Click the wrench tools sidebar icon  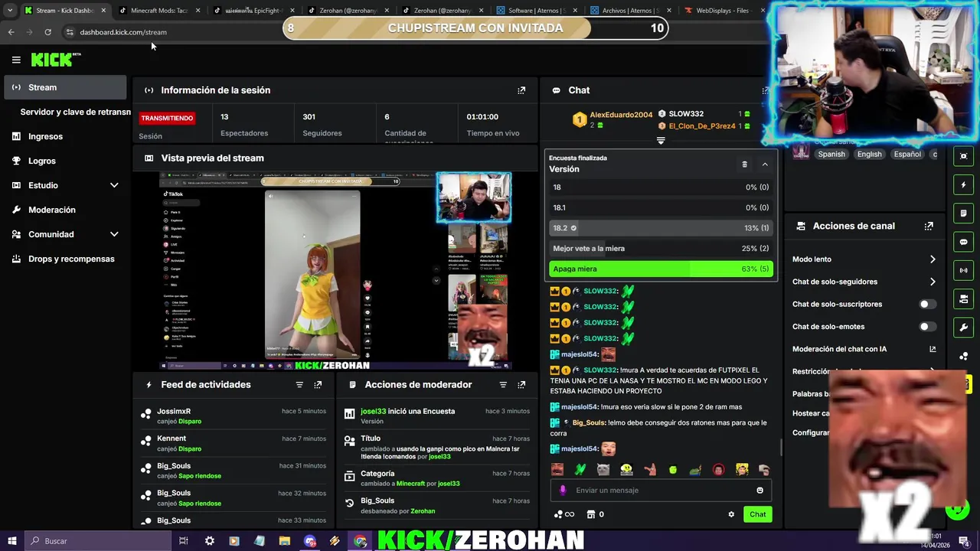(963, 328)
